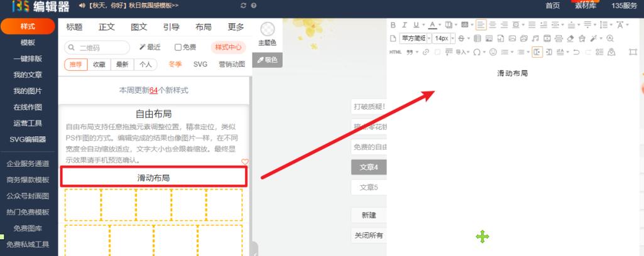Insert a table from the toolbar
Image resolution: width=644 pixels, height=256 pixels.
point(478,38)
